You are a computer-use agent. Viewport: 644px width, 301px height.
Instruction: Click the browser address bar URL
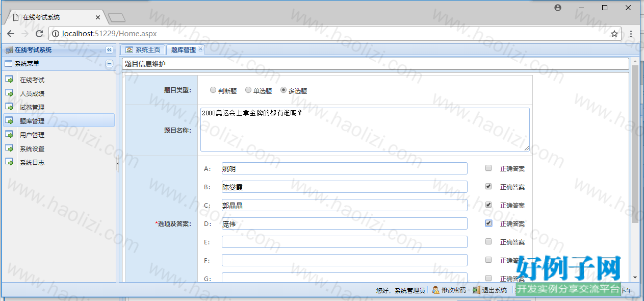[x=110, y=34]
